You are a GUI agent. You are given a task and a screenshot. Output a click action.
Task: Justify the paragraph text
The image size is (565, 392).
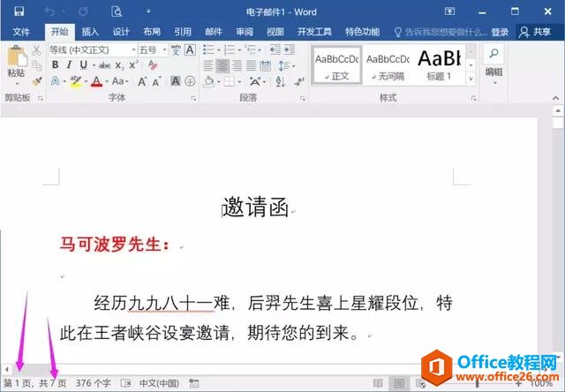(x=251, y=65)
